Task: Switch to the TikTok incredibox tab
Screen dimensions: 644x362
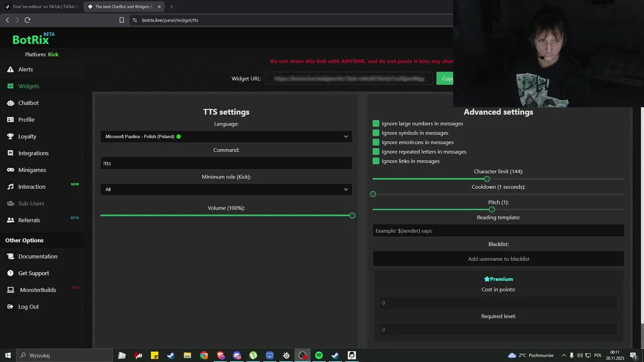Action: pyautogui.click(x=41, y=7)
